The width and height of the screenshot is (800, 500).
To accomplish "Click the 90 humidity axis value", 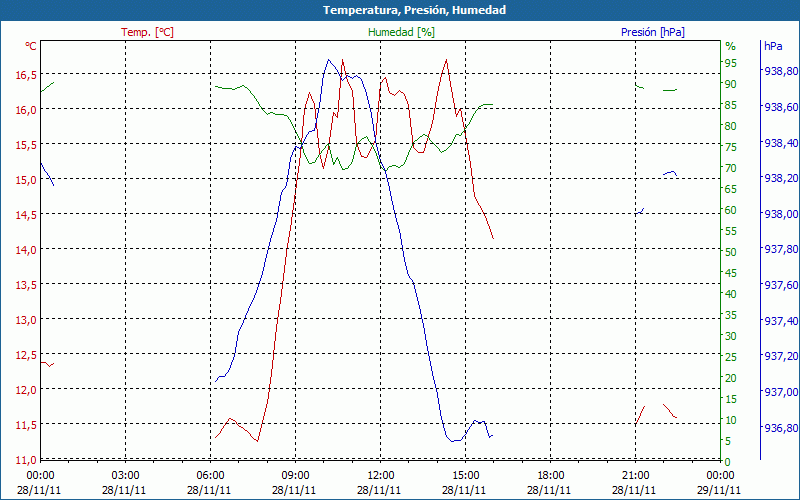I will [x=731, y=84].
